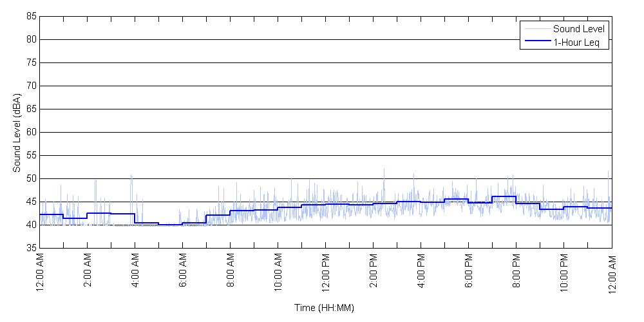This screenshot has width=644, height=322.
Task: Select the 35 y-axis tick label
Action: 31,248
